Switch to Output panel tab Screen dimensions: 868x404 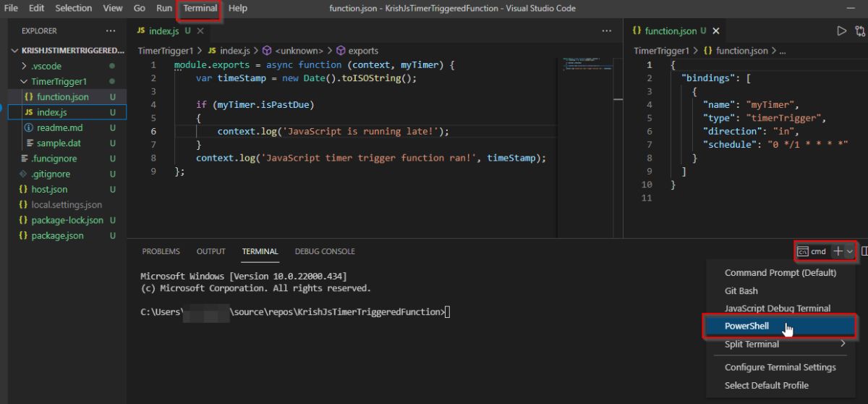tap(211, 251)
